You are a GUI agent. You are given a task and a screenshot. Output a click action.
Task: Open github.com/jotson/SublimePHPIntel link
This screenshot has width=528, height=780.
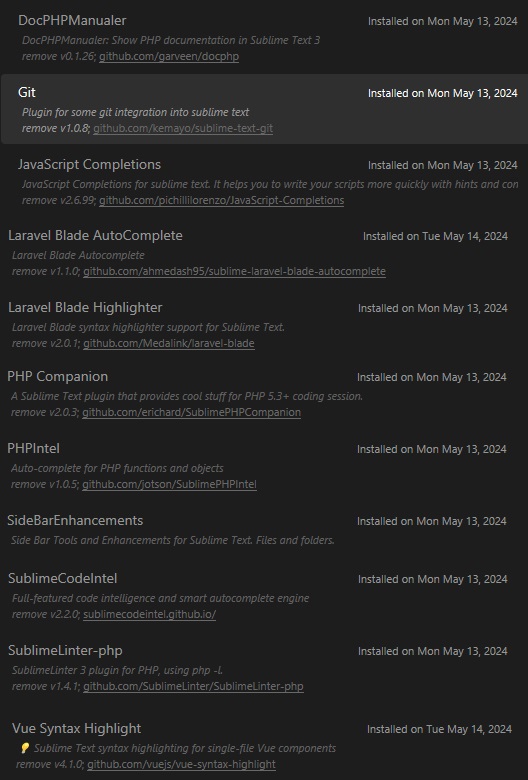169,485
